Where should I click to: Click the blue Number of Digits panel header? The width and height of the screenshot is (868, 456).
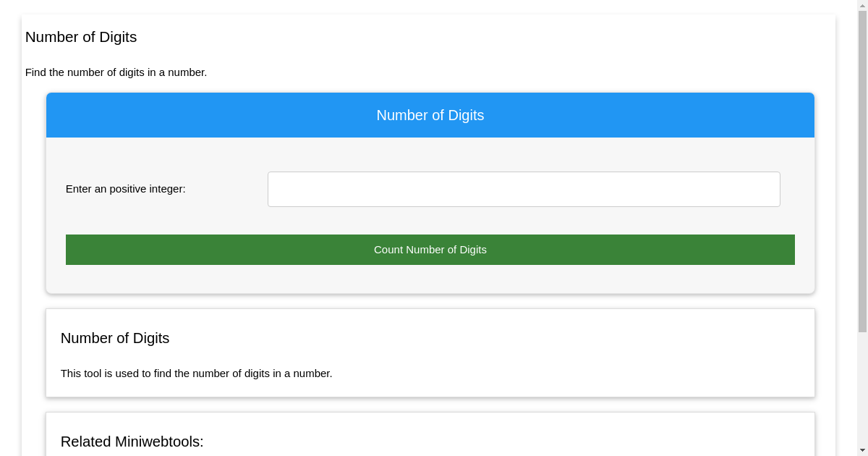[x=430, y=115]
